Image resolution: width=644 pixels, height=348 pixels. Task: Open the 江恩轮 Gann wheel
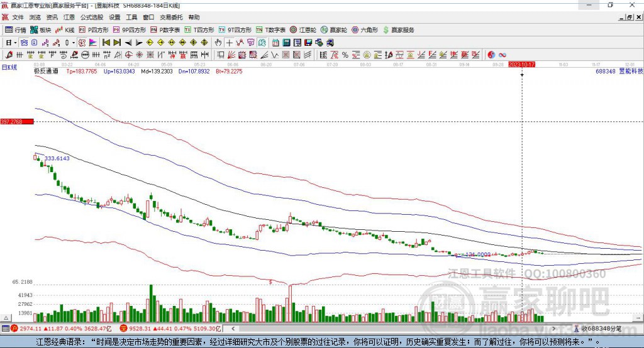coord(303,30)
